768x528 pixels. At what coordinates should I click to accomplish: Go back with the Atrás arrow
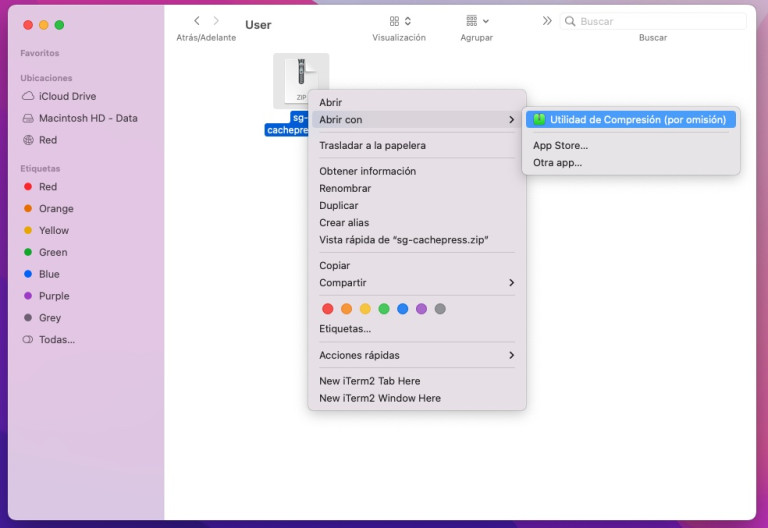click(197, 21)
